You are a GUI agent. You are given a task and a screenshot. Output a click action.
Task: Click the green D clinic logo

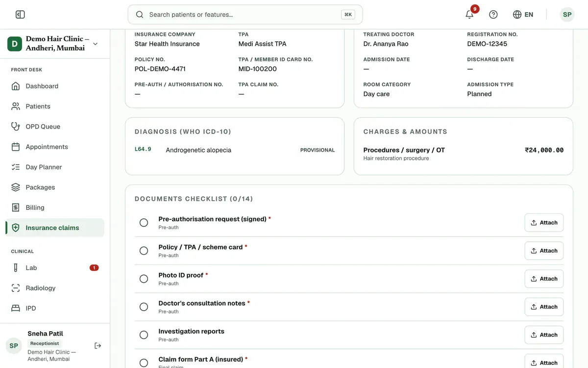click(14, 44)
